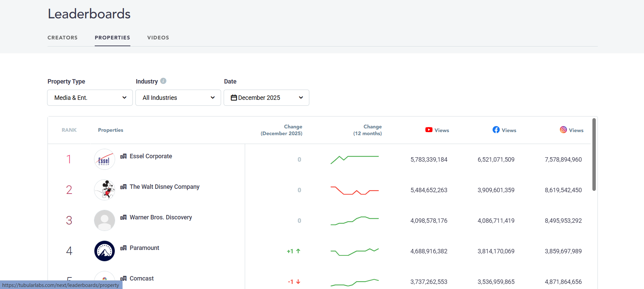The width and height of the screenshot is (644, 289).
Task: Click the rank number 4
Action: pyautogui.click(x=69, y=251)
